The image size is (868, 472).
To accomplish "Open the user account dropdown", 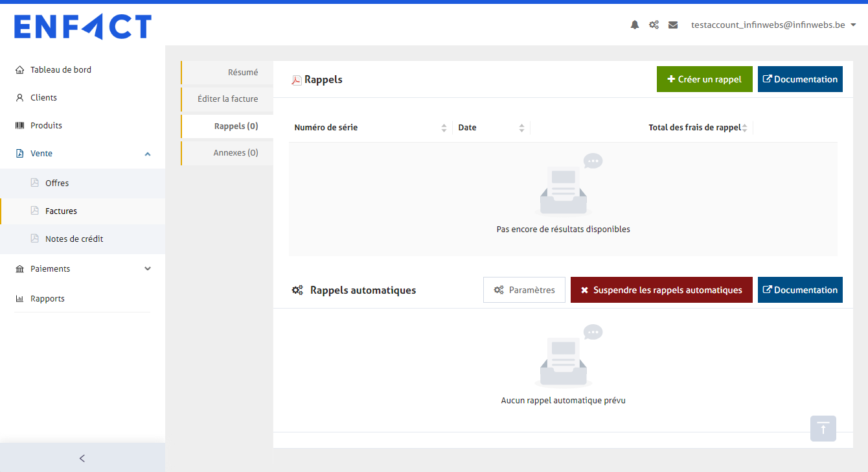I will coord(773,25).
